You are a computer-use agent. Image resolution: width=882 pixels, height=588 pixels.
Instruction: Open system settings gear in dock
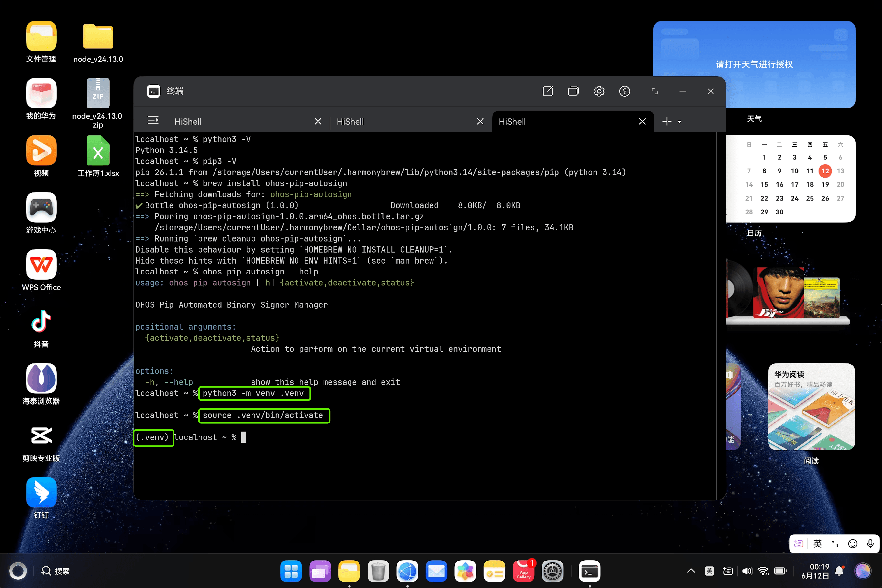coord(552,571)
